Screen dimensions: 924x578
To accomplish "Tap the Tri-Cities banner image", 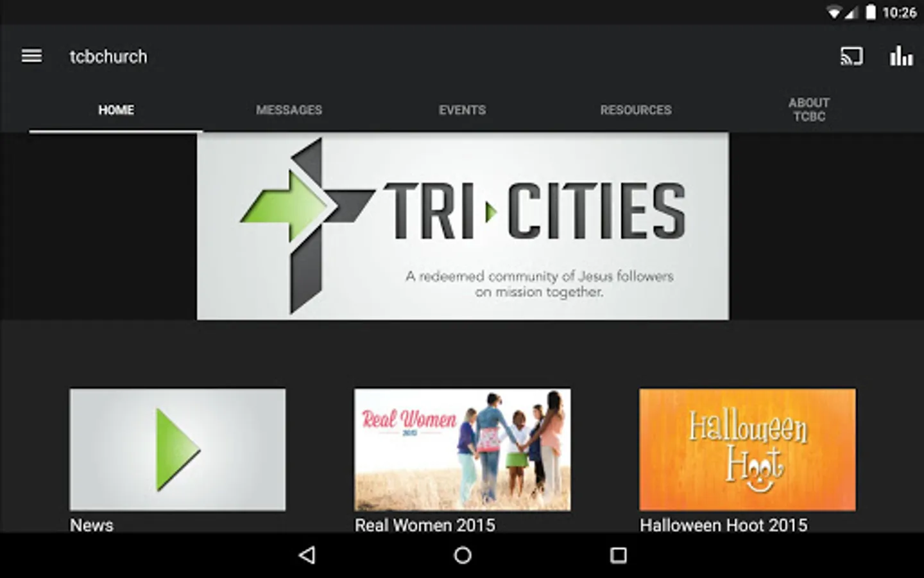I will (463, 226).
